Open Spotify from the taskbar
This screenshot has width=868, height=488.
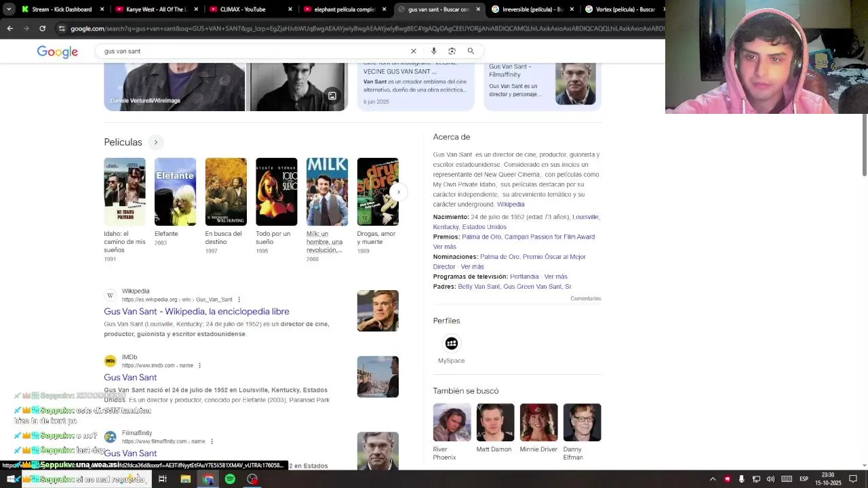pos(230,479)
